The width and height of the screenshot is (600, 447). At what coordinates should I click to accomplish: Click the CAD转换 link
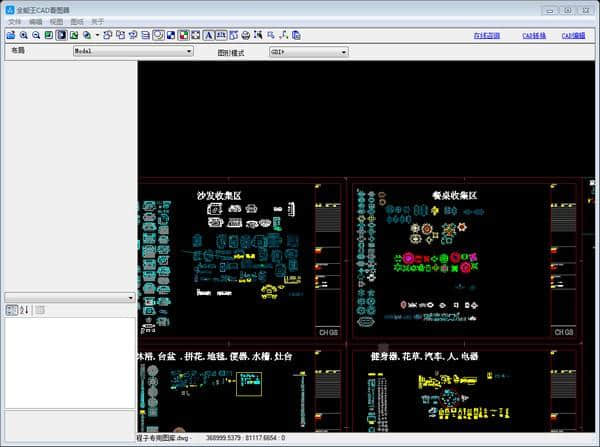pyautogui.click(x=534, y=35)
